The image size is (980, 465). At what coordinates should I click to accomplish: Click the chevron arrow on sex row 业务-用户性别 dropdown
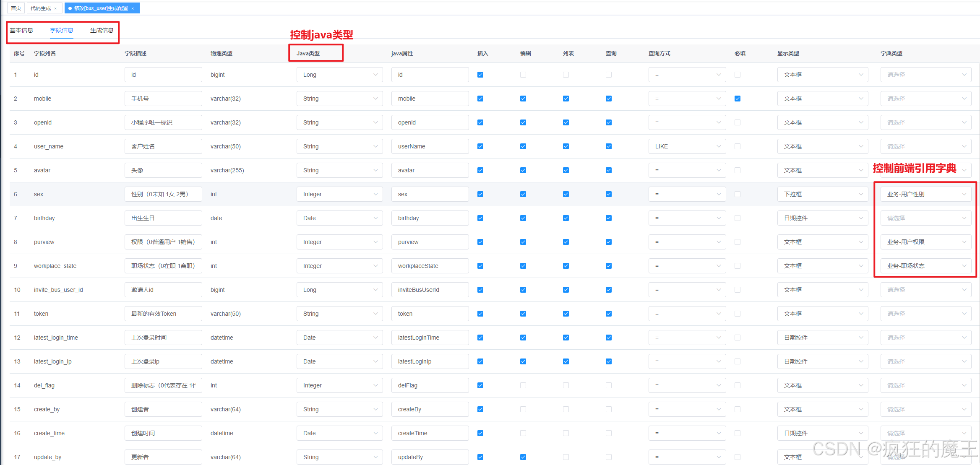964,194
